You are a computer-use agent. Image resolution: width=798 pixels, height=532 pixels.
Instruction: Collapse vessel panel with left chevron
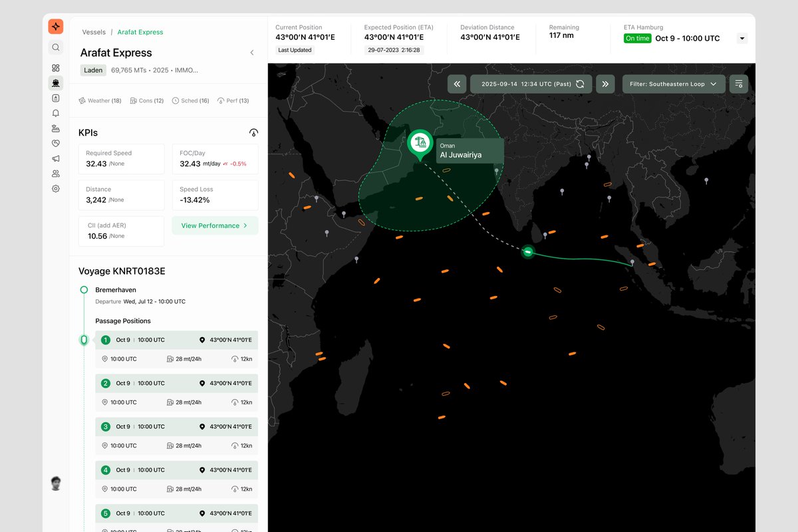(x=252, y=53)
